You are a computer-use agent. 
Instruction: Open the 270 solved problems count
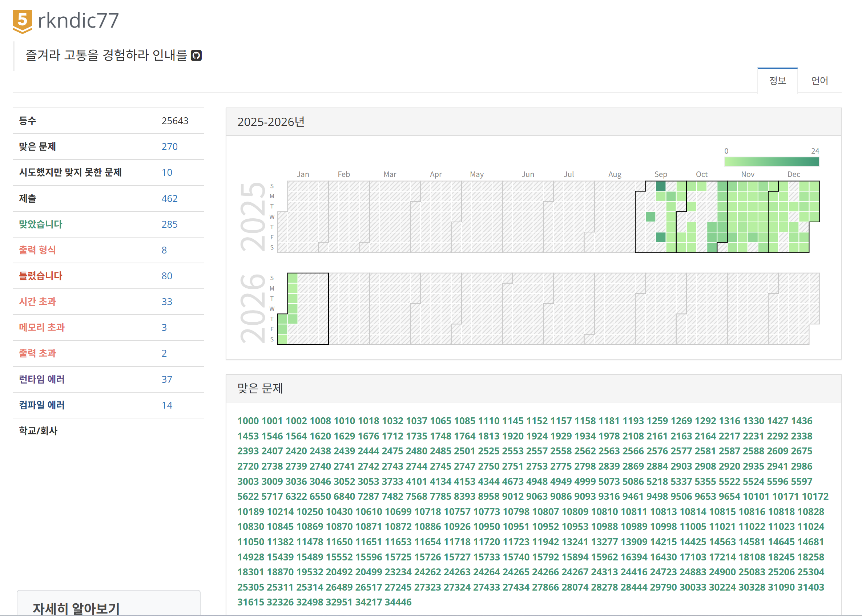coord(169,146)
